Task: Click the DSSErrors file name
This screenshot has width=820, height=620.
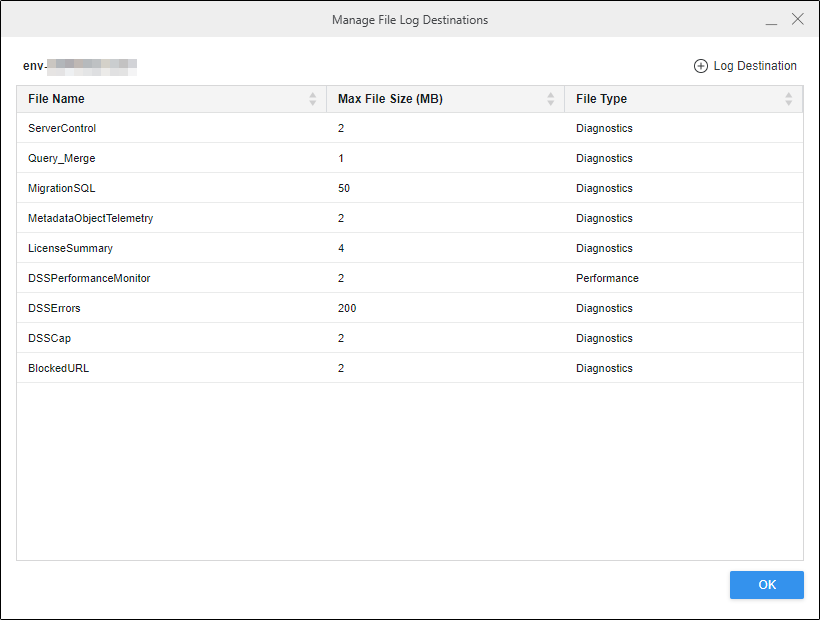Action: point(54,308)
